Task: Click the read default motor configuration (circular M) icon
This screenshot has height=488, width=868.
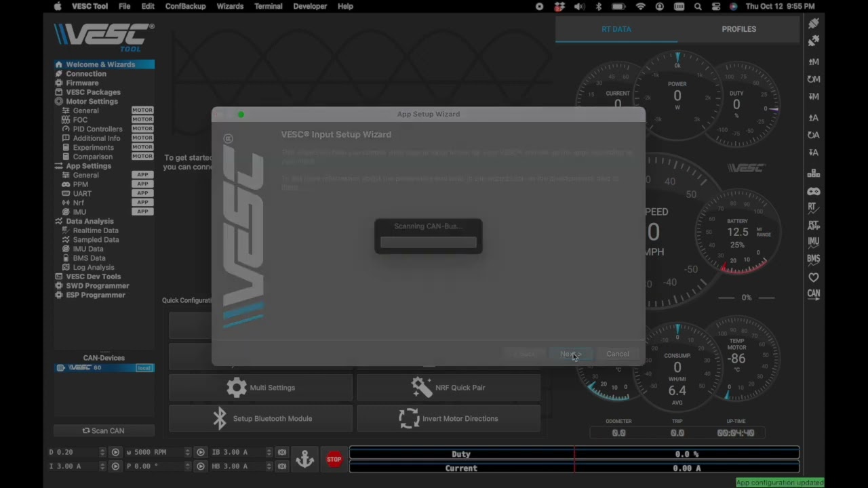Action: [x=814, y=79]
